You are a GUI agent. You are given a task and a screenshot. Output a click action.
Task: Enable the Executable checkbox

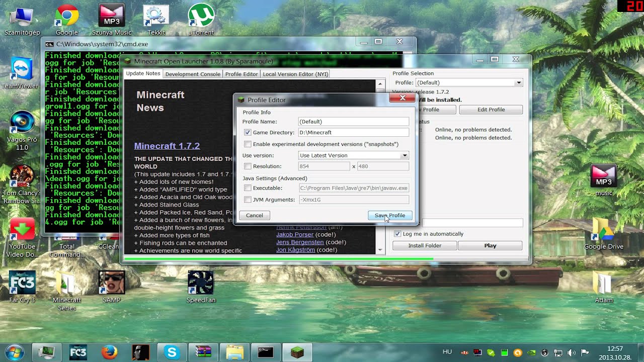pos(248,188)
